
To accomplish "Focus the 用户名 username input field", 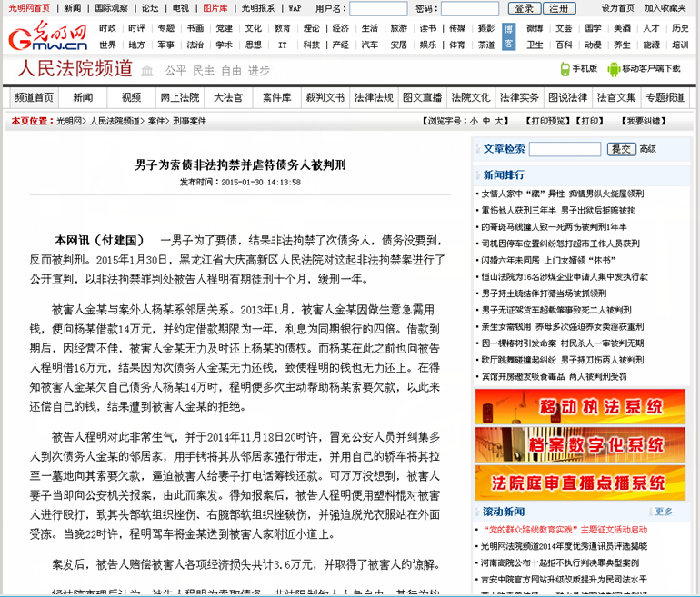I will [x=378, y=8].
